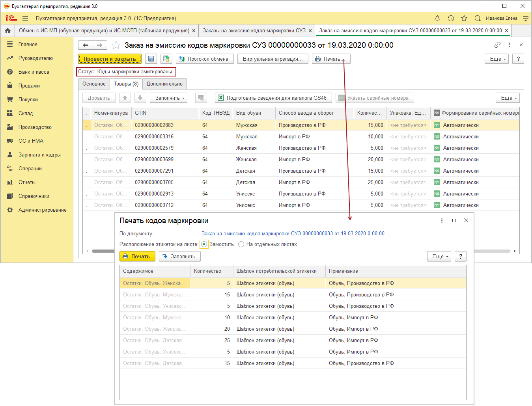The height and width of the screenshot is (406, 532).
Task: Click the Указать серийные номера button
Action: (x=375, y=98)
